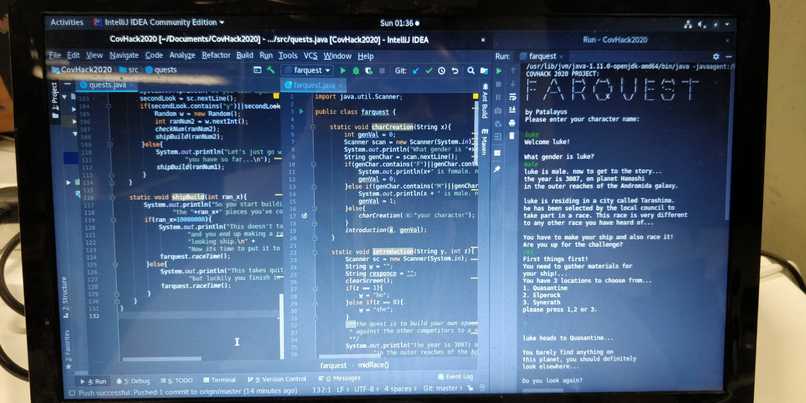Revert changes with the rollback arrow icon
The width and height of the screenshot is (806, 403).
point(455,70)
